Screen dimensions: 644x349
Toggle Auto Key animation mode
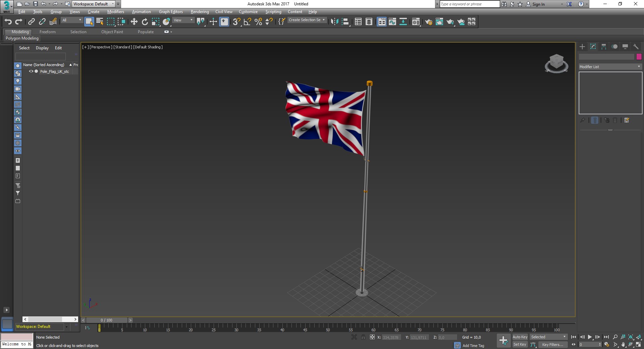[x=520, y=337]
